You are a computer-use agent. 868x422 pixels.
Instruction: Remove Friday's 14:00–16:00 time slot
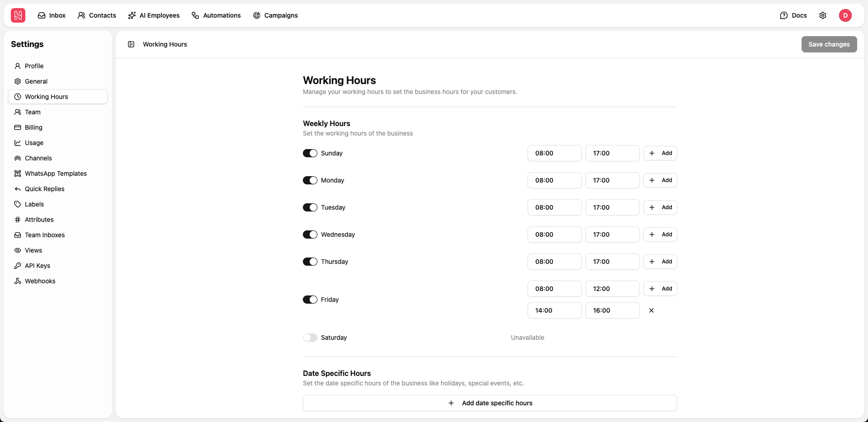point(651,310)
